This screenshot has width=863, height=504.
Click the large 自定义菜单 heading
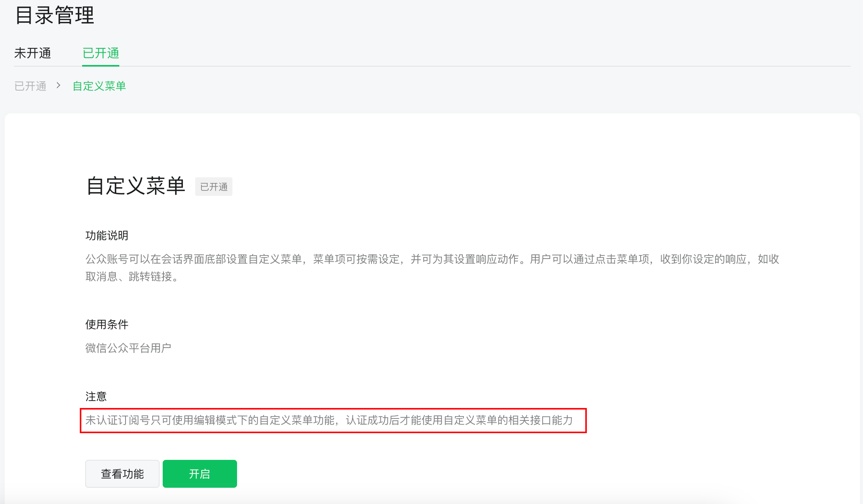click(136, 186)
